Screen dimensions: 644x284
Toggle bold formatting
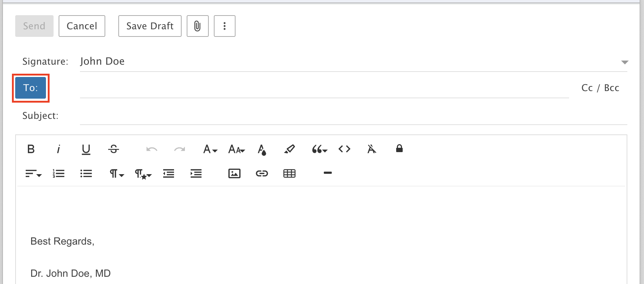click(31, 149)
